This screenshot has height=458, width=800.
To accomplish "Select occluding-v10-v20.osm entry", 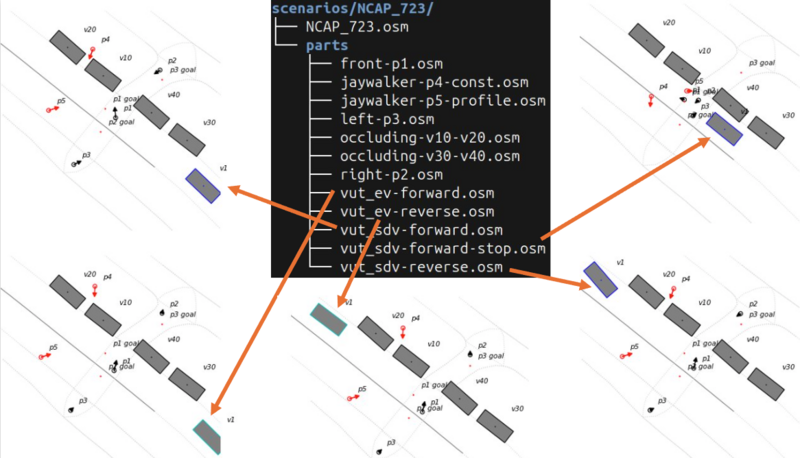I will (x=430, y=138).
